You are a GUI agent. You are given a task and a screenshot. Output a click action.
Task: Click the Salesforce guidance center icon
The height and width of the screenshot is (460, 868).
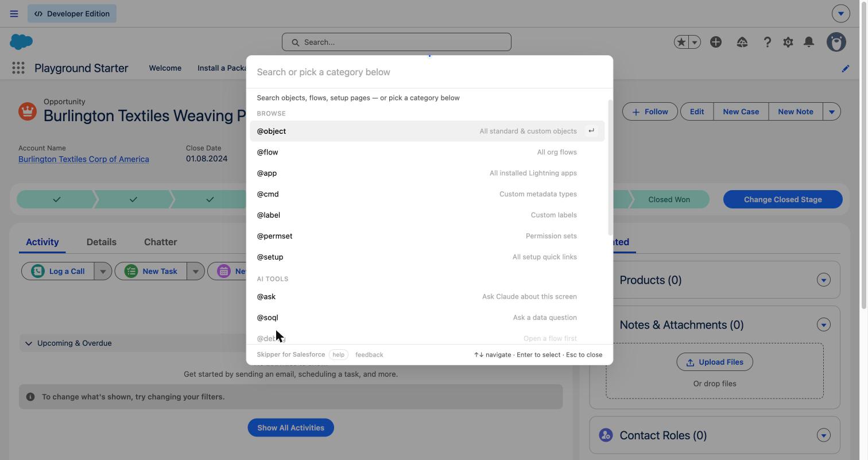(742, 42)
